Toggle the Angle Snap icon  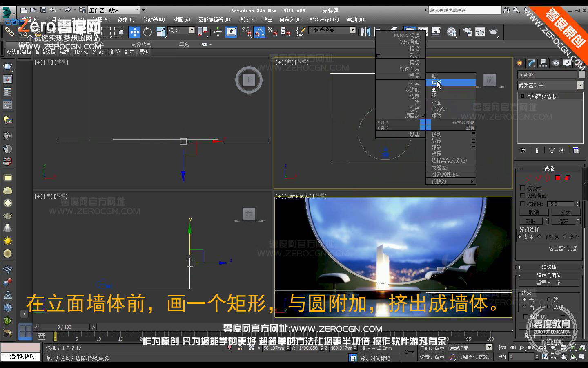coord(260,31)
